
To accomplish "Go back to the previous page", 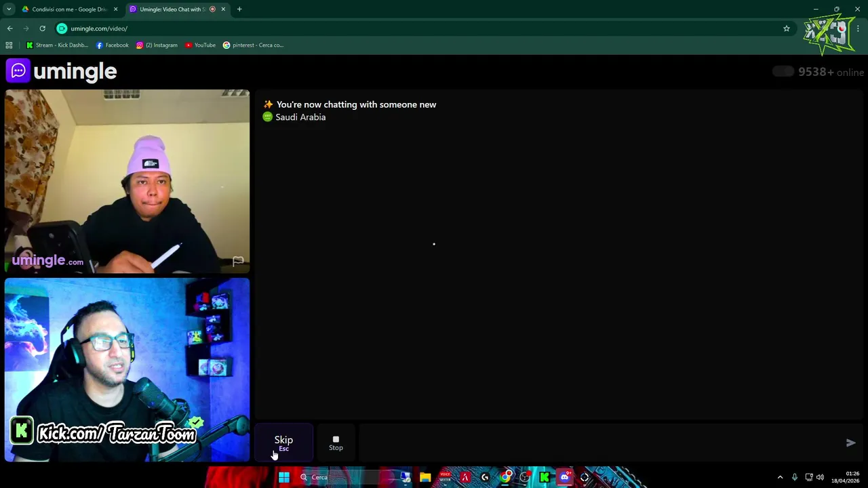I will (x=9, y=28).
